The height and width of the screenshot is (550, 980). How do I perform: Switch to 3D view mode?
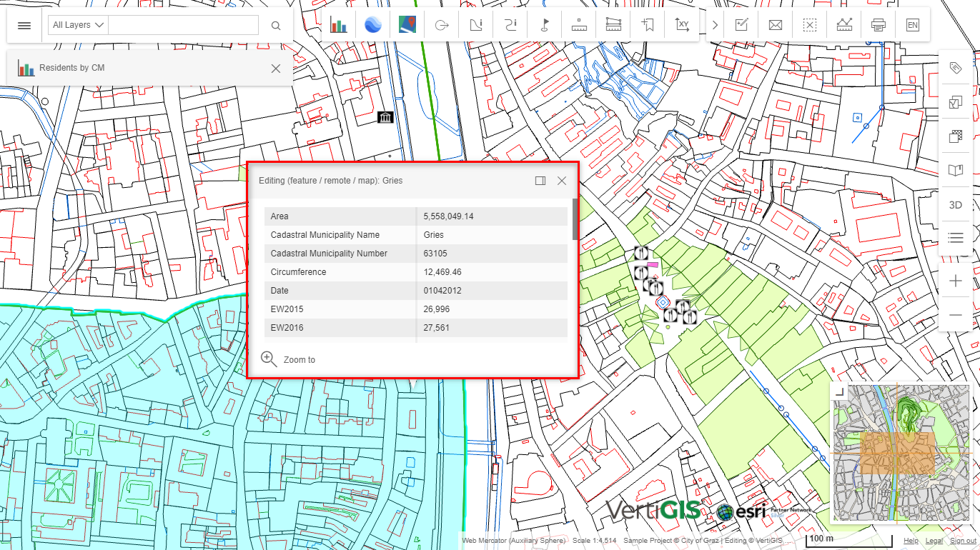click(x=956, y=204)
